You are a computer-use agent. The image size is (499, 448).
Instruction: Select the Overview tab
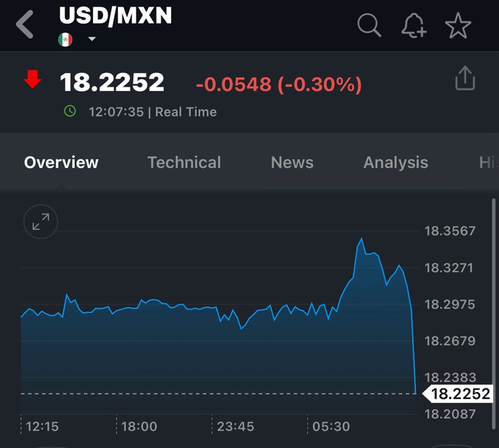(x=61, y=162)
